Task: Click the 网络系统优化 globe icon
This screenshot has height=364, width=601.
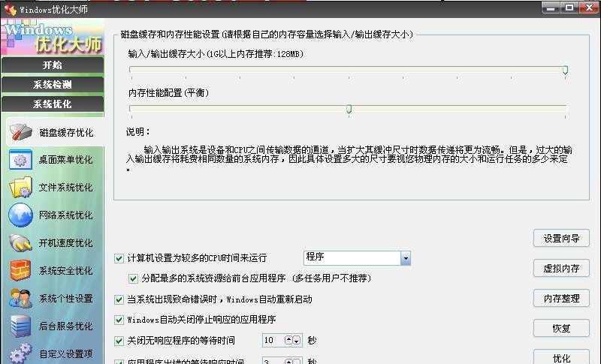Action: pos(20,215)
